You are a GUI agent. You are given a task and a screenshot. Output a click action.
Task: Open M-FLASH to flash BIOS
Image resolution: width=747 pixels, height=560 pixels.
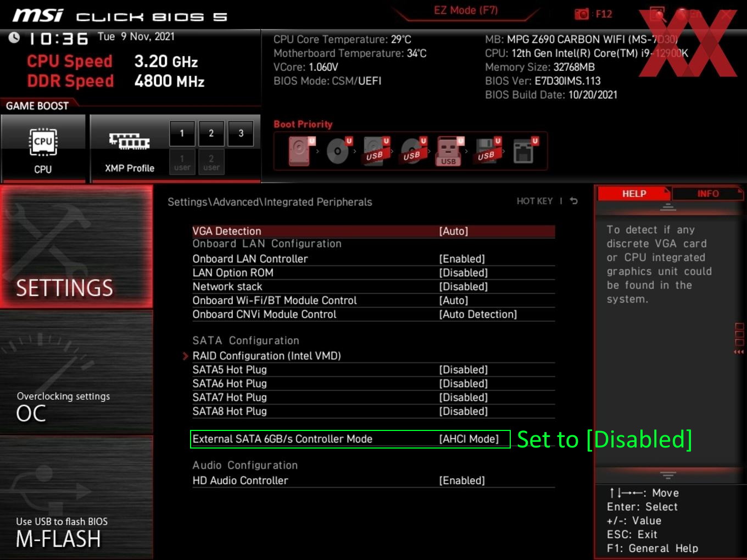point(76,497)
